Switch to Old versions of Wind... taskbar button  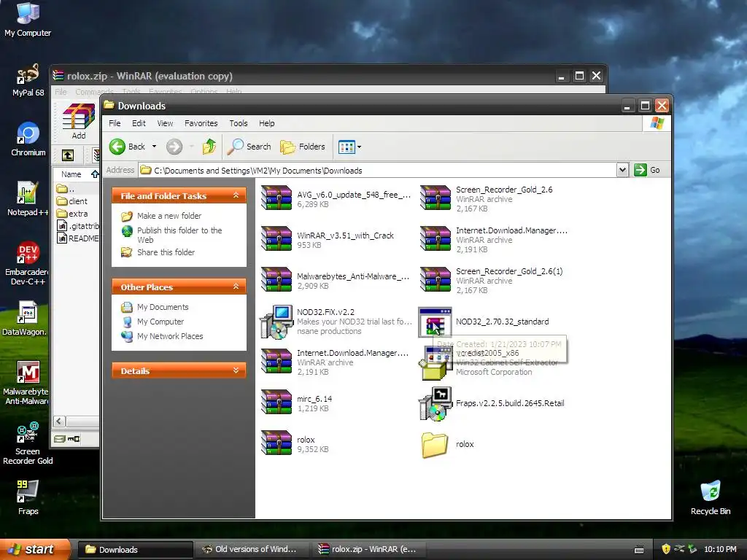tap(252, 550)
